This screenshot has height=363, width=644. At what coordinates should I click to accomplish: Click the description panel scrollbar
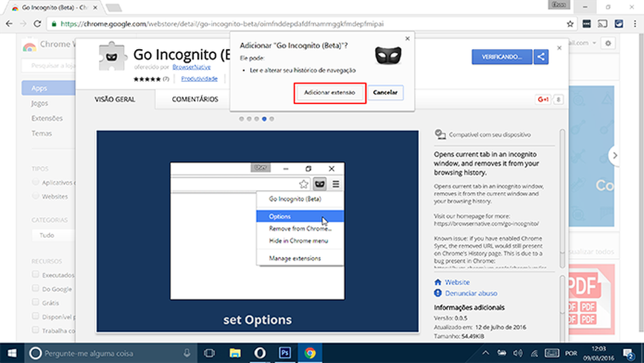(x=562, y=199)
